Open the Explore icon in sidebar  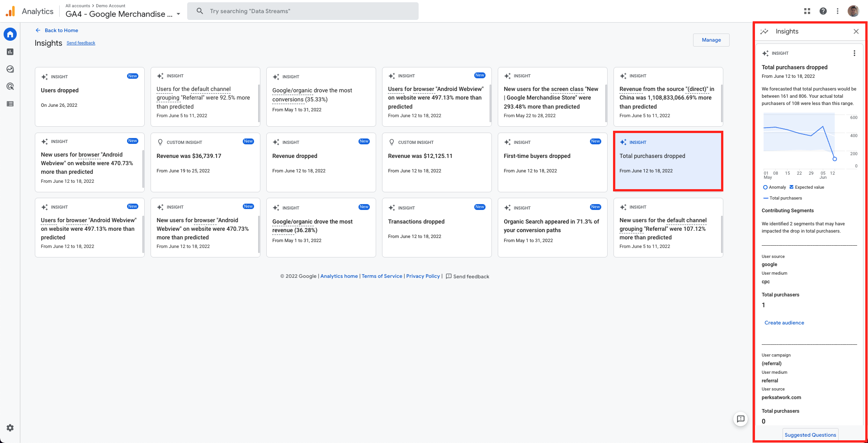(10, 69)
